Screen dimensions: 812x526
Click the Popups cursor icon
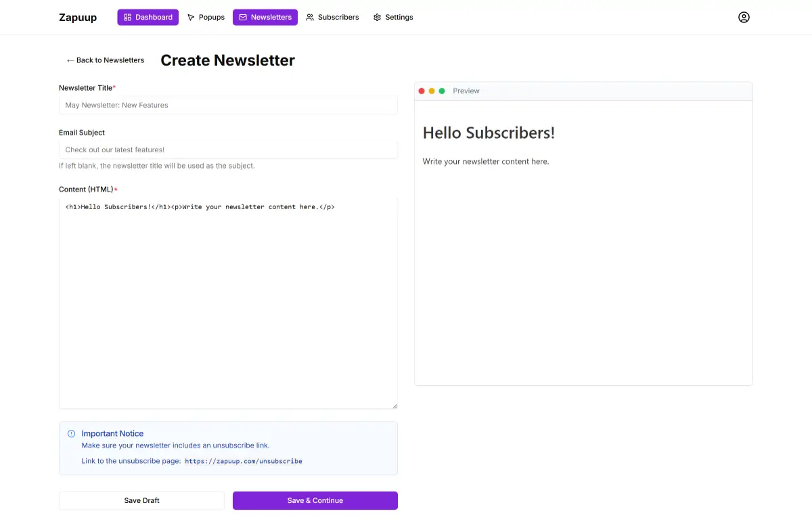[x=191, y=17]
